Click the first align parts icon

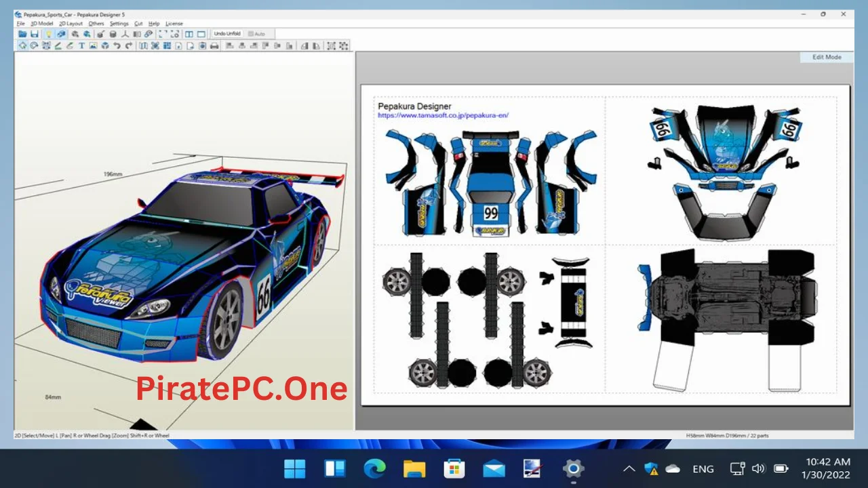pos(229,45)
